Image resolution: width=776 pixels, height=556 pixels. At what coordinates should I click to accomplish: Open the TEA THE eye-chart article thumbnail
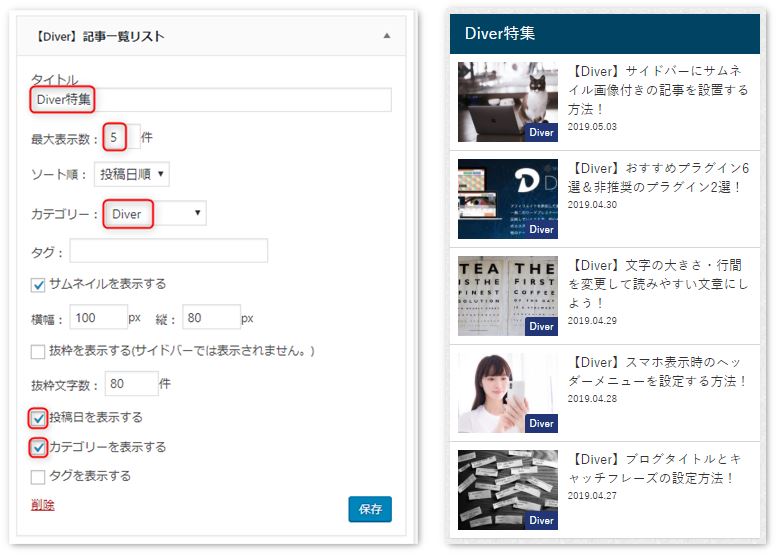508,296
